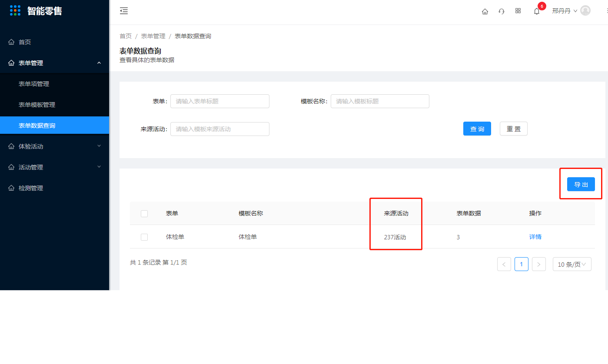
Task: Expand the 活动管理 menu
Action: tap(54, 167)
